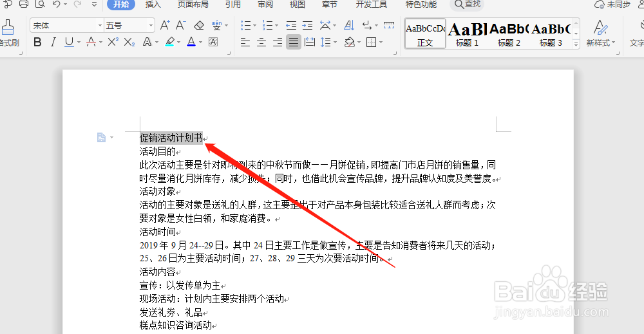Open the font name 宋体 dropdown

click(x=100, y=26)
